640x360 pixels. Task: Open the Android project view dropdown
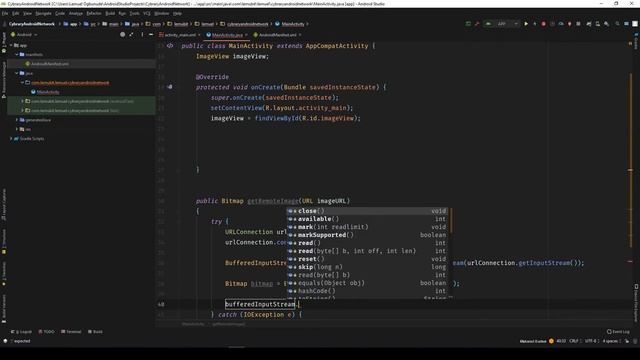click(24, 35)
